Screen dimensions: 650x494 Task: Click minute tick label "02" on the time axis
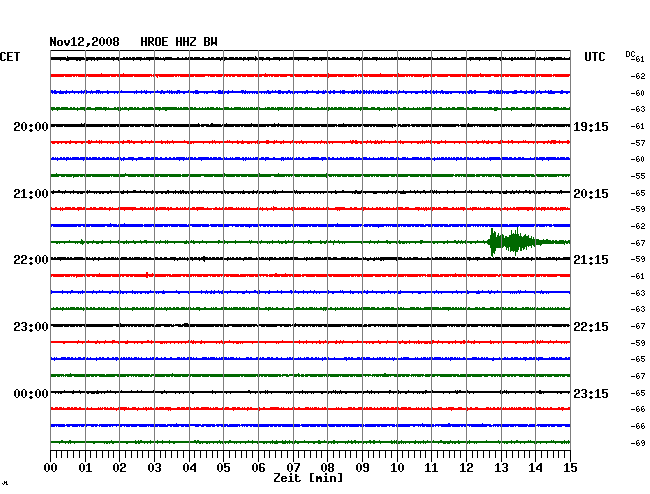119,467
